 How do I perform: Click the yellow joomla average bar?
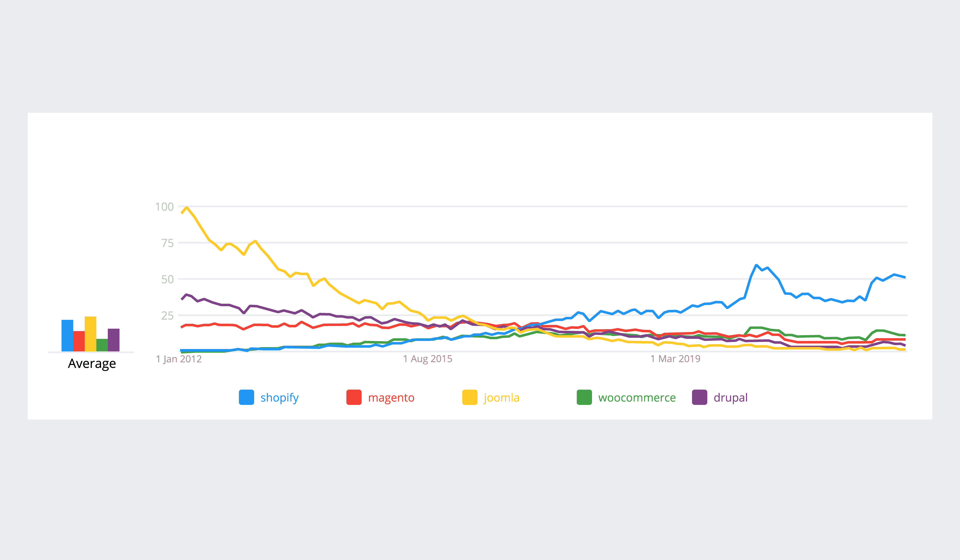pos(90,334)
